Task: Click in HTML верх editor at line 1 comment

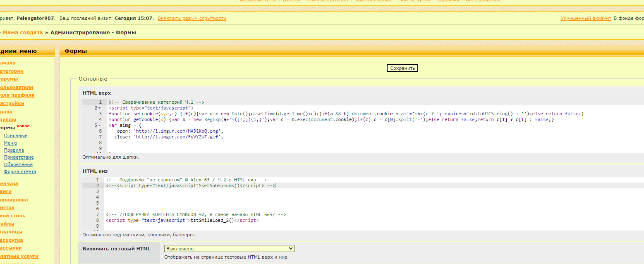Action: coord(157,102)
